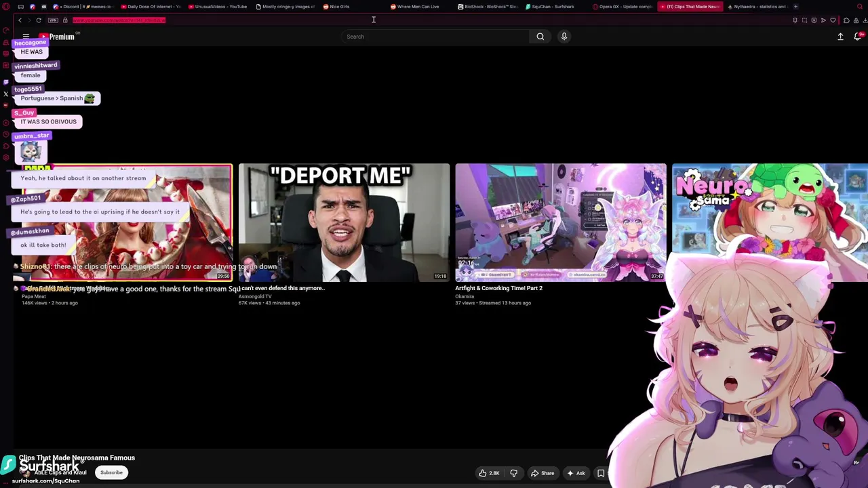Like the video with 2.8K likes
The width and height of the screenshot is (868, 488).
489,473
